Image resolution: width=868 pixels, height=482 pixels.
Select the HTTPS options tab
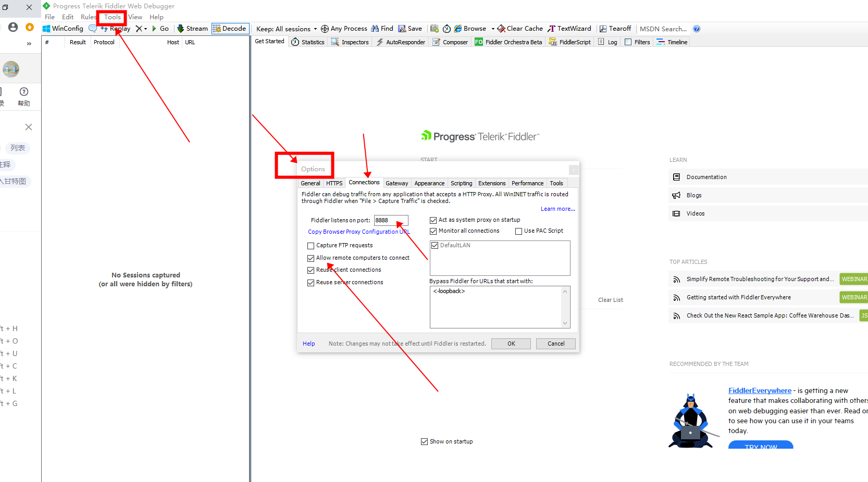(x=334, y=183)
